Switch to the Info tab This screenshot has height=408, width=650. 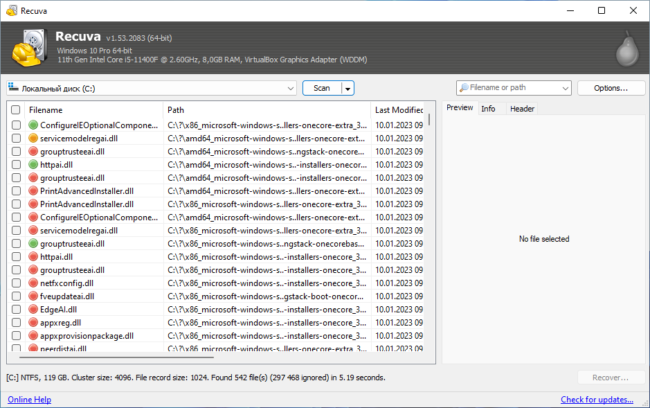(x=488, y=109)
